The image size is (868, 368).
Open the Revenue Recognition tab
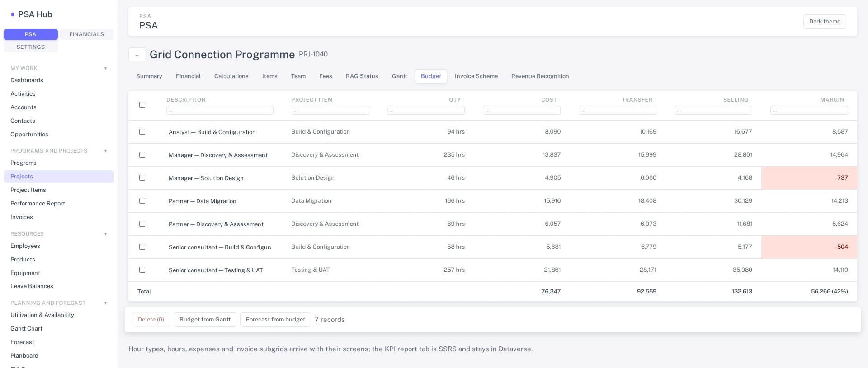tap(540, 76)
